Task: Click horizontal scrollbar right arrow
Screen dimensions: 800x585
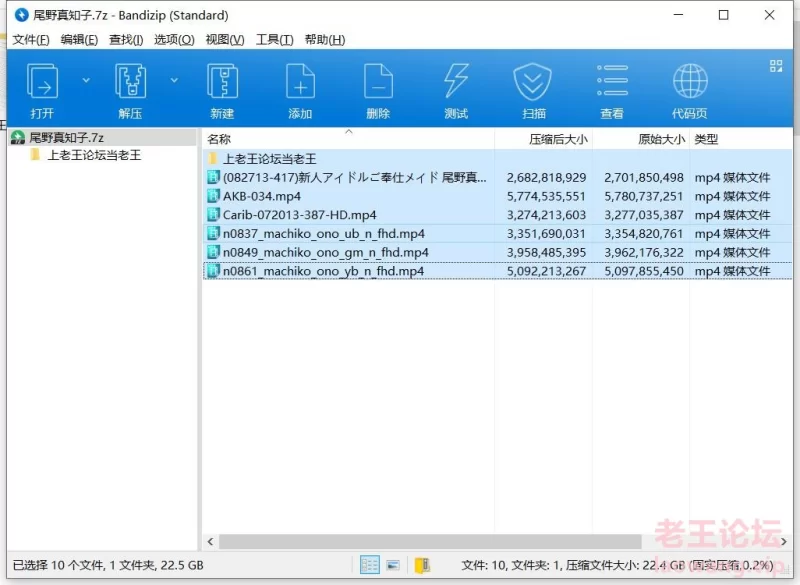Action: [x=784, y=542]
